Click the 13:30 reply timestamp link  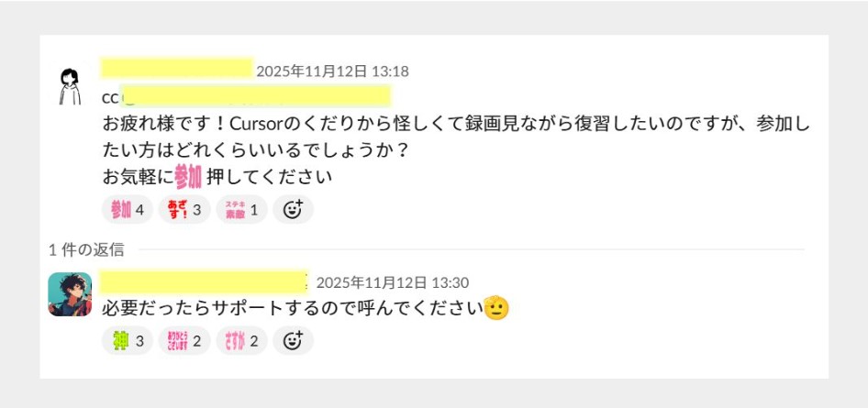click(x=393, y=282)
